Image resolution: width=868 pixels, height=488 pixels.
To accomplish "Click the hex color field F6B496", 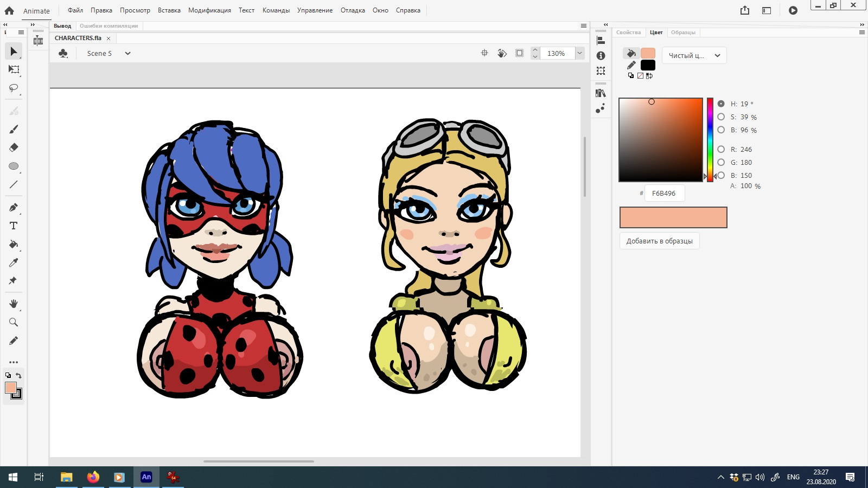I will coord(664,193).
